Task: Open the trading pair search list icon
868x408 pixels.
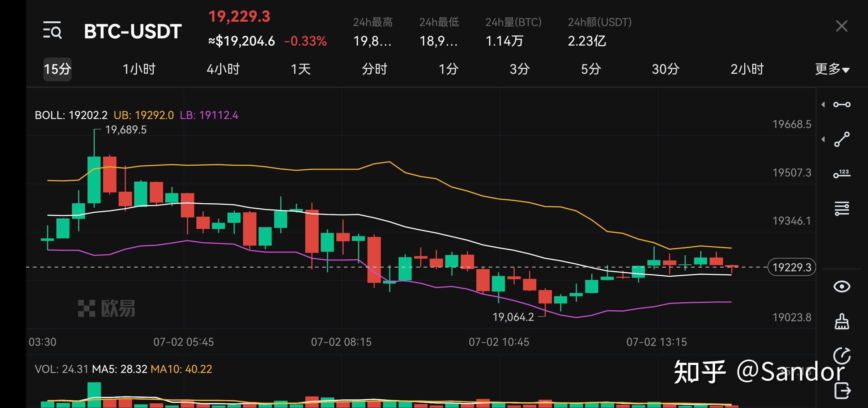Action: 52,30
